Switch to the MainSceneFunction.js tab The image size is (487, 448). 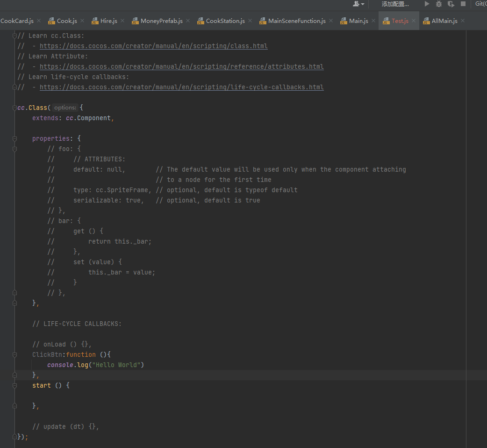(296, 21)
